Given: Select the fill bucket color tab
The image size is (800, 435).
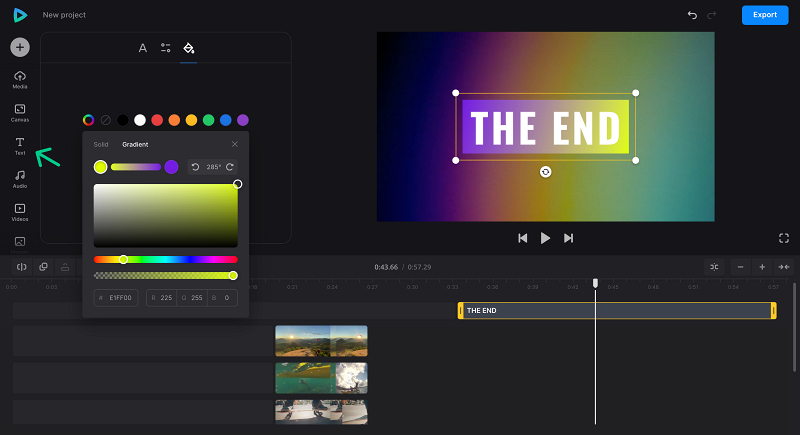Looking at the screenshot, I should pyautogui.click(x=188, y=48).
